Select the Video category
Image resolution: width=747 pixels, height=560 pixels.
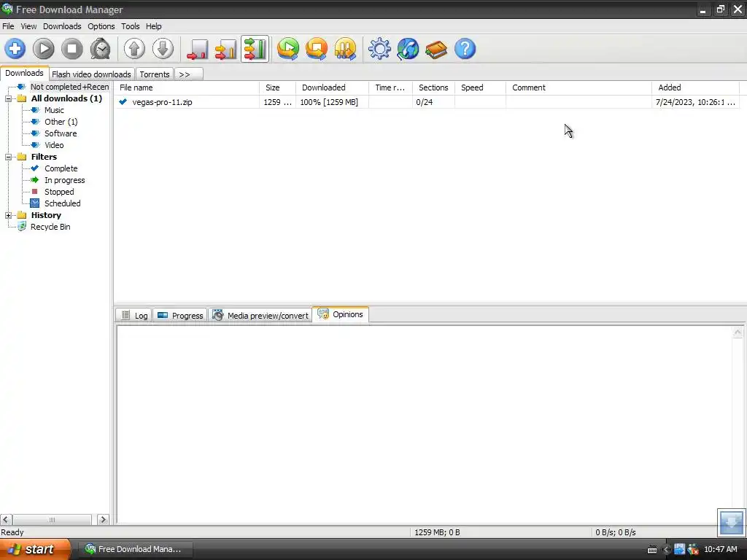(54, 145)
